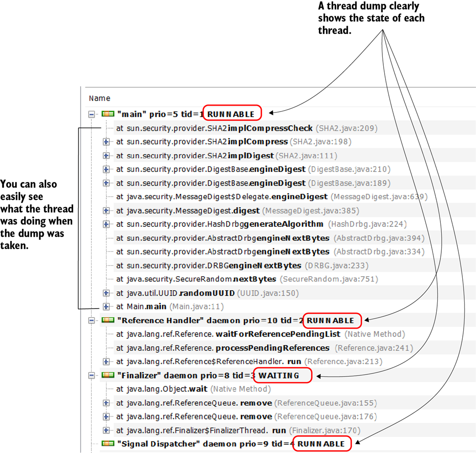This screenshot has width=476, height=453.
Task: Expand engineDigest frame at DigestBase.java:210
Action: [106, 170]
